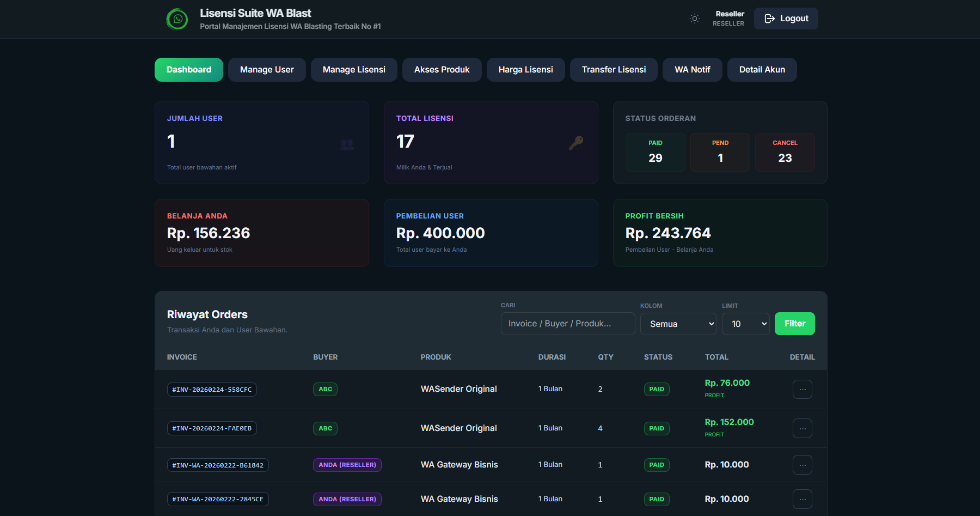The image size is (980, 516).
Task: Click the Logout button
Action: (786, 19)
